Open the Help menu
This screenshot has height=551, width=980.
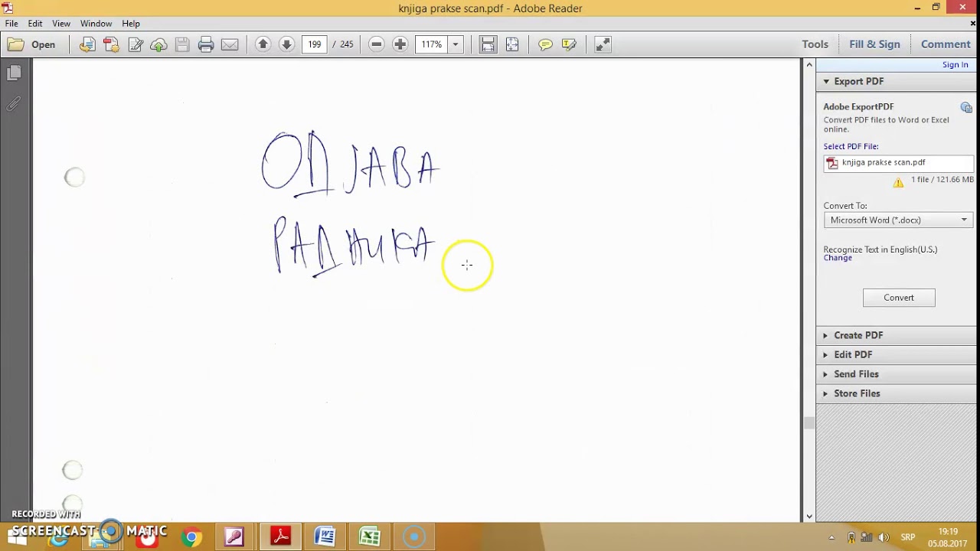coord(131,24)
